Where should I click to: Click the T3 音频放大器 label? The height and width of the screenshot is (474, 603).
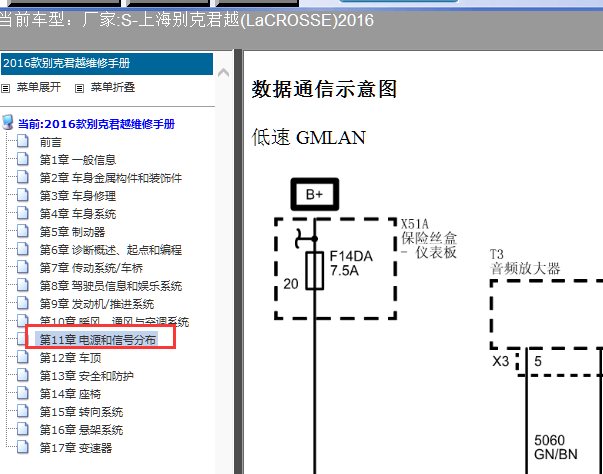(x=525, y=262)
